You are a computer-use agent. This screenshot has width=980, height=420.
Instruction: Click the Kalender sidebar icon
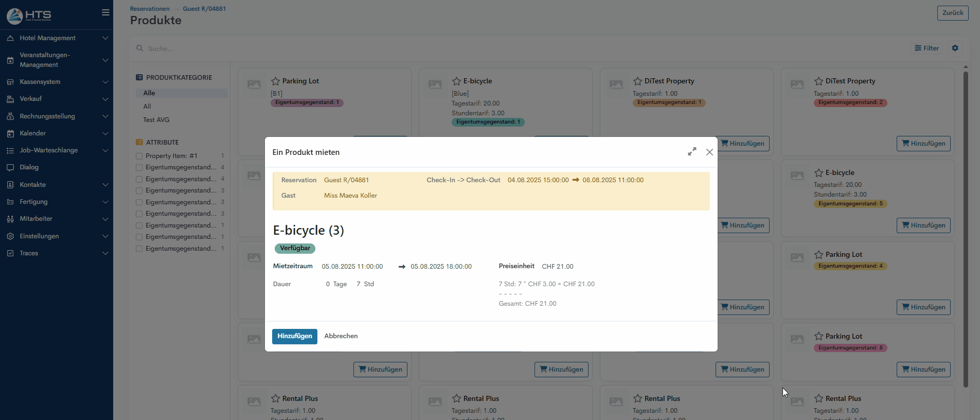[x=10, y=133]
